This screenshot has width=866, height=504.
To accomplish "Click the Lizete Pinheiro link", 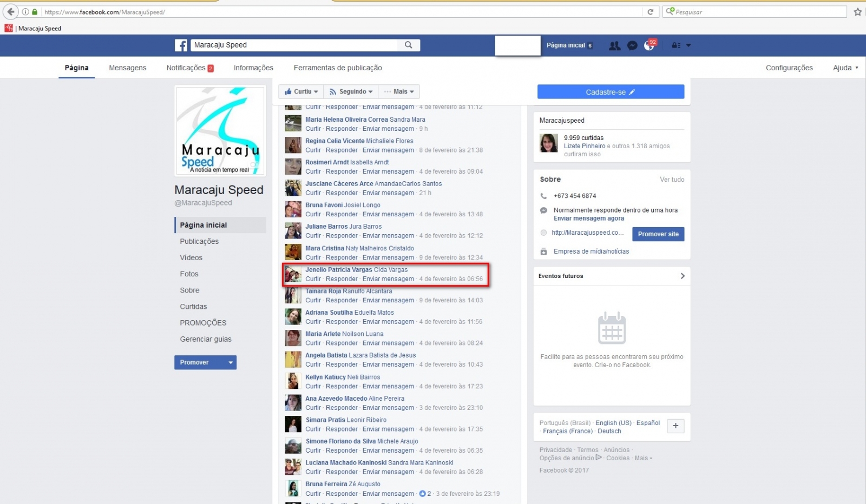I will point(585,146).
